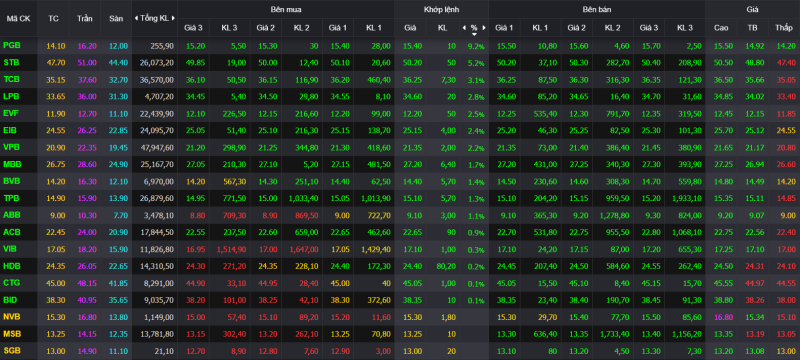This screenshot has width=800, height=360.
Task: Open the HDB stock ticker
Action: click(x=12, y=266)
